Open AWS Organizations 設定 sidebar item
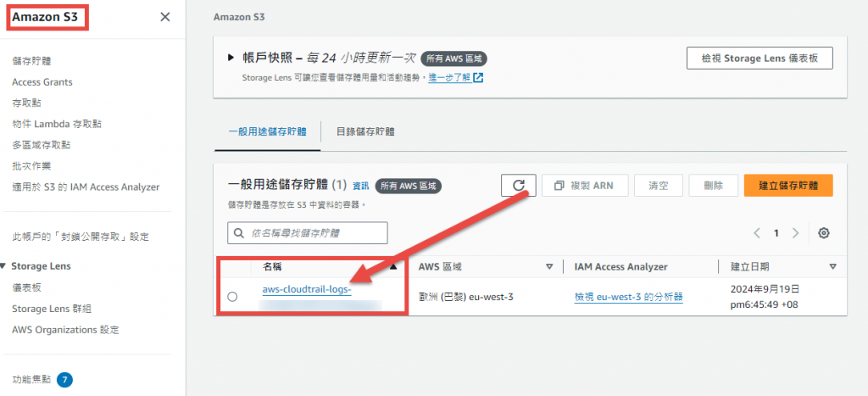Screen dimensions: 868x396 coord(65,330)
